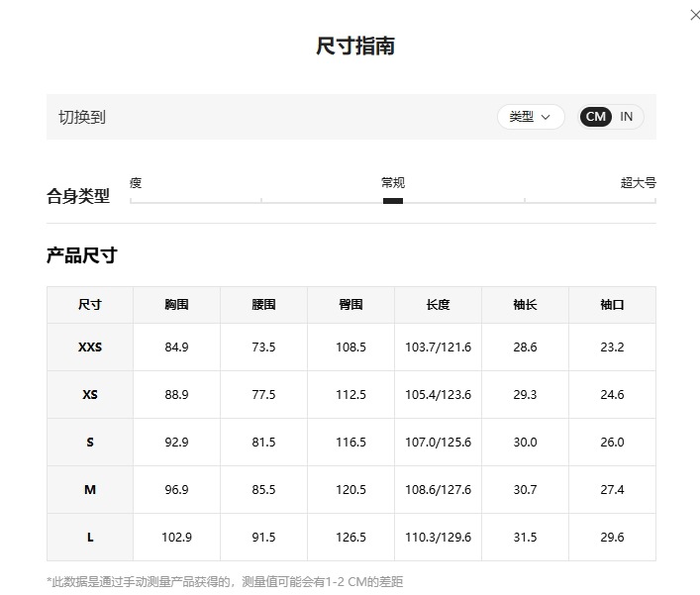Click the 瘦 fit label
Viewport: 700px width, 595px height.
136,183
